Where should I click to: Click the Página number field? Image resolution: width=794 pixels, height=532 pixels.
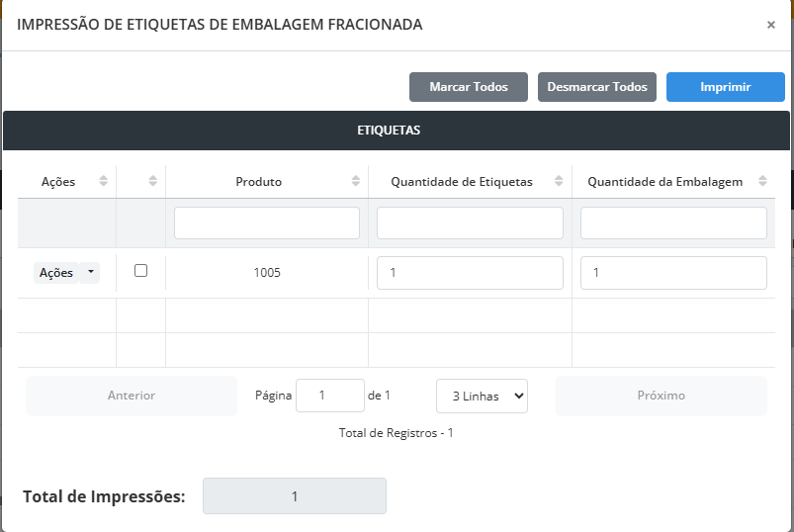[330, 396]
